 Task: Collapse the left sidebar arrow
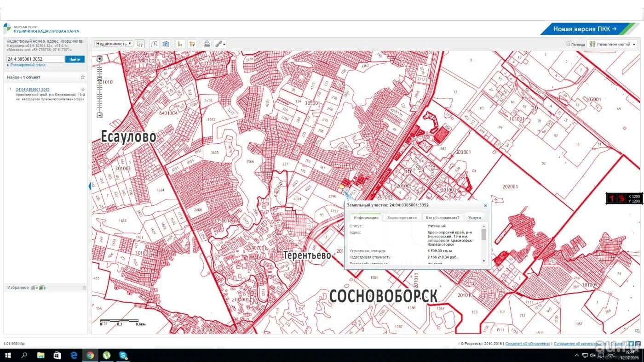pos(90,186)
